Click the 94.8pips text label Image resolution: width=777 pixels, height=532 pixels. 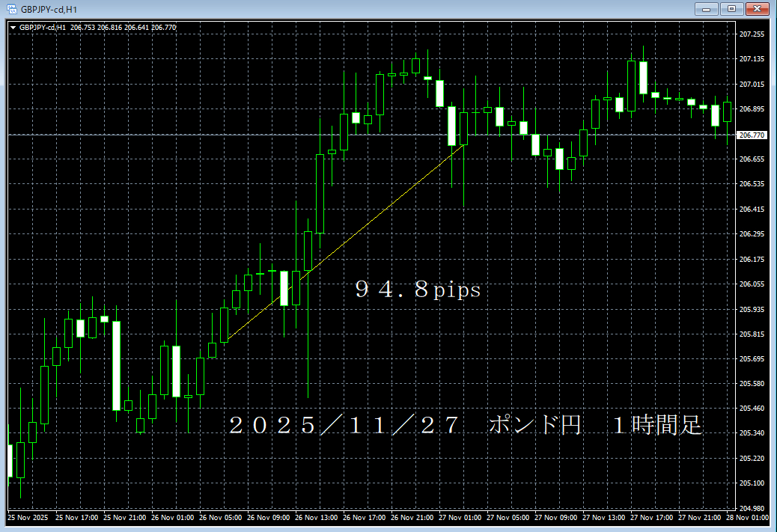(418, 290)
